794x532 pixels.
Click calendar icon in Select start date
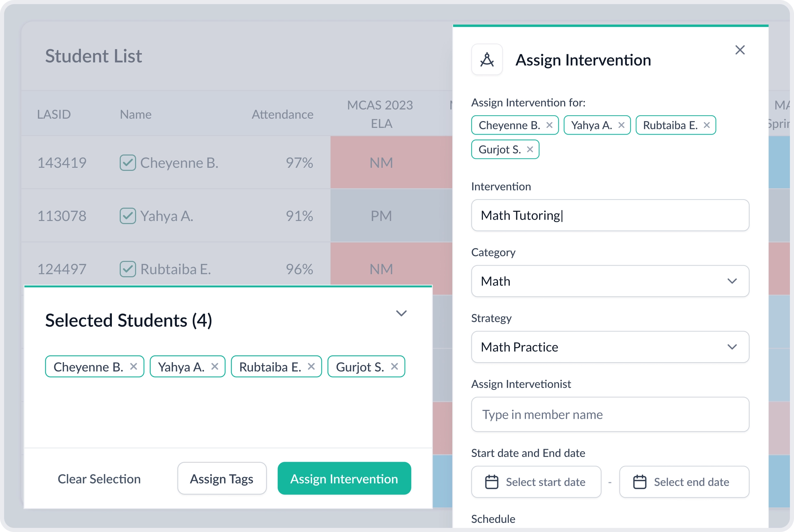pyautogui.click(x=491, y=482)
